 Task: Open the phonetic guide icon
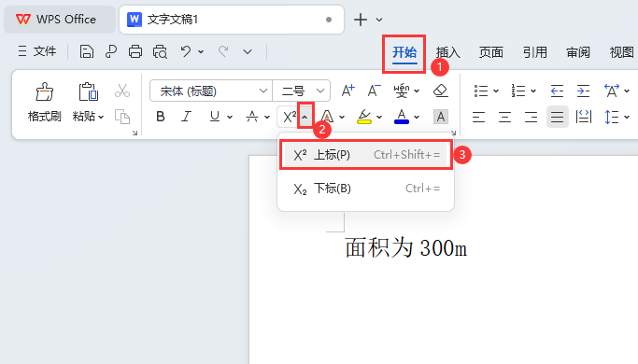[x=401, y=91]
